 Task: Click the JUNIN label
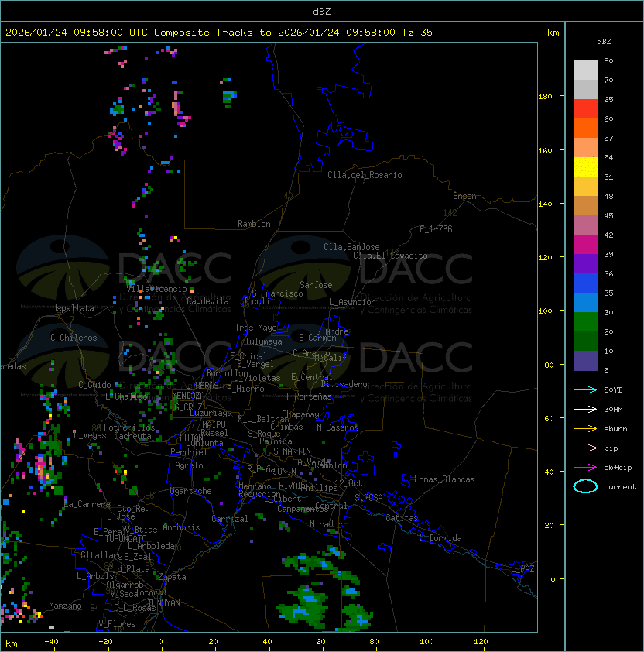pos(284,471)
